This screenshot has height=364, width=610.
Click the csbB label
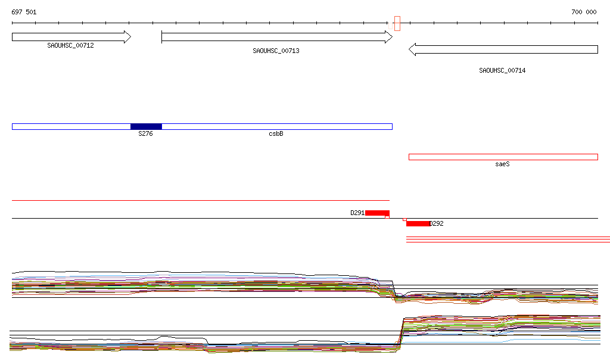point(276,134)
